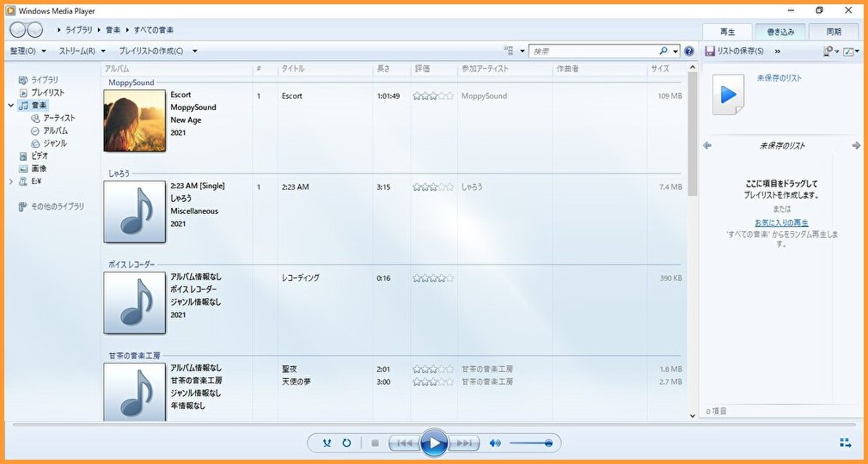
Task: Click the search magnifier icon
Action: 663,51
